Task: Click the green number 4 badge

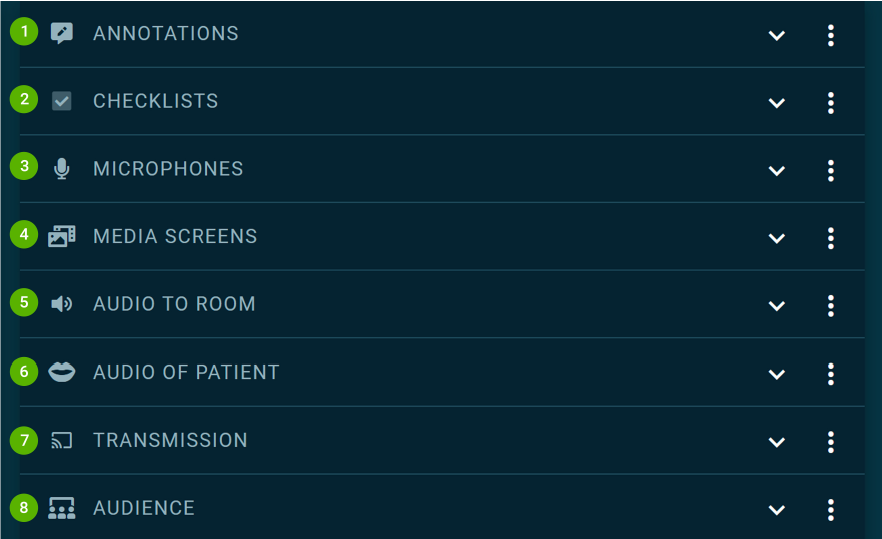Action: pyautogui.click(x=24, y=234)
